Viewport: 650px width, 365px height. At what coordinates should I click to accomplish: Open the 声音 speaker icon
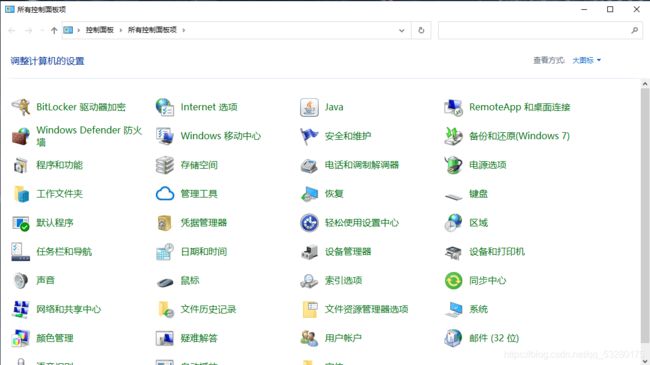(x=21, y=280)
